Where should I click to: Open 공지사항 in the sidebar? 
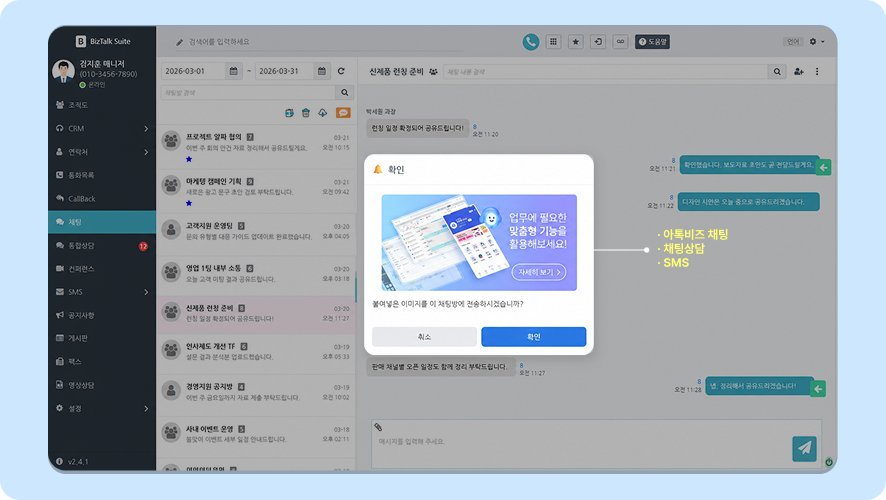coord(102,315)
